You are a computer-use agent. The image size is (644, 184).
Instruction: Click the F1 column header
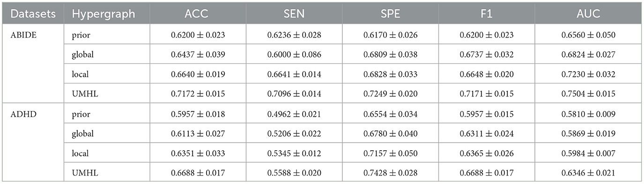486,14
